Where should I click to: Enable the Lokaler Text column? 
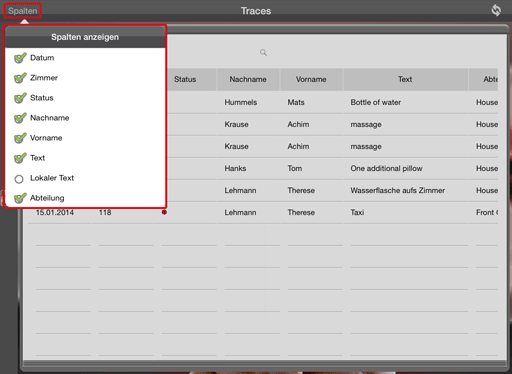pos(19,179)
